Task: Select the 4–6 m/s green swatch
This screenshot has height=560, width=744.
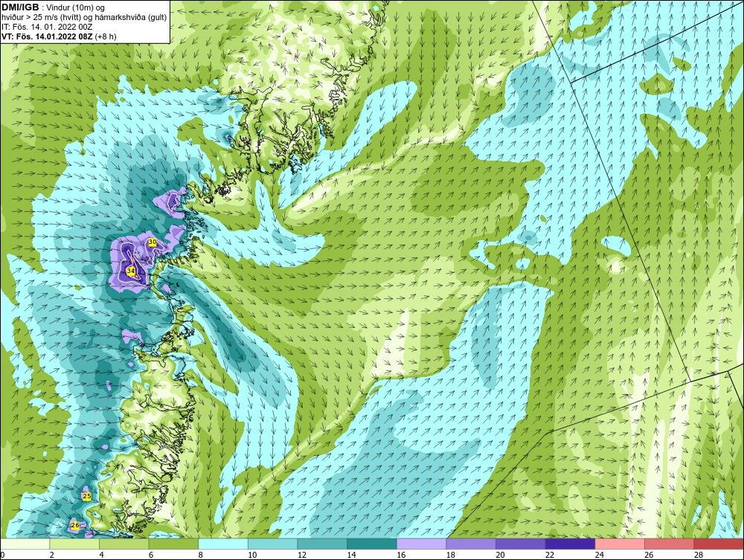Action: click(x=124, y=544)
